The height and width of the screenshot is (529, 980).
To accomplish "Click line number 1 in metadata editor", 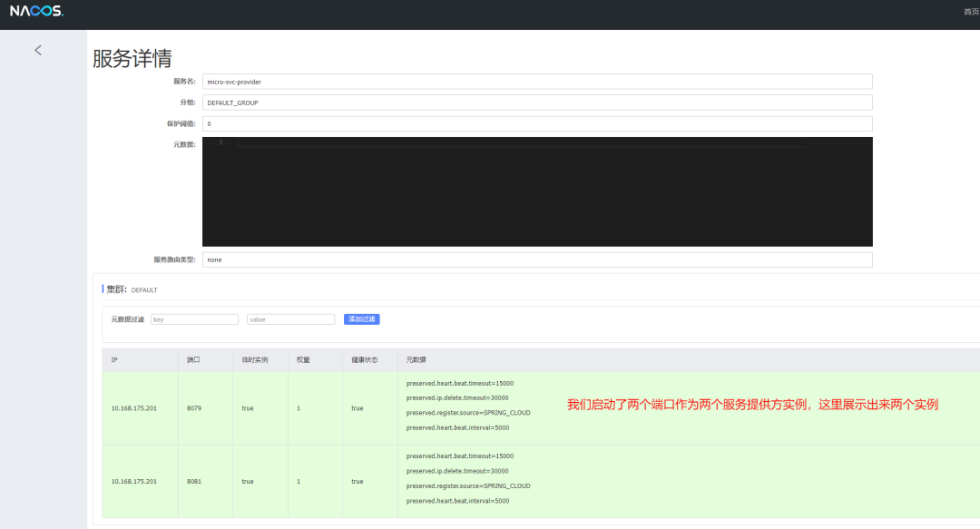I will point(220,142).
